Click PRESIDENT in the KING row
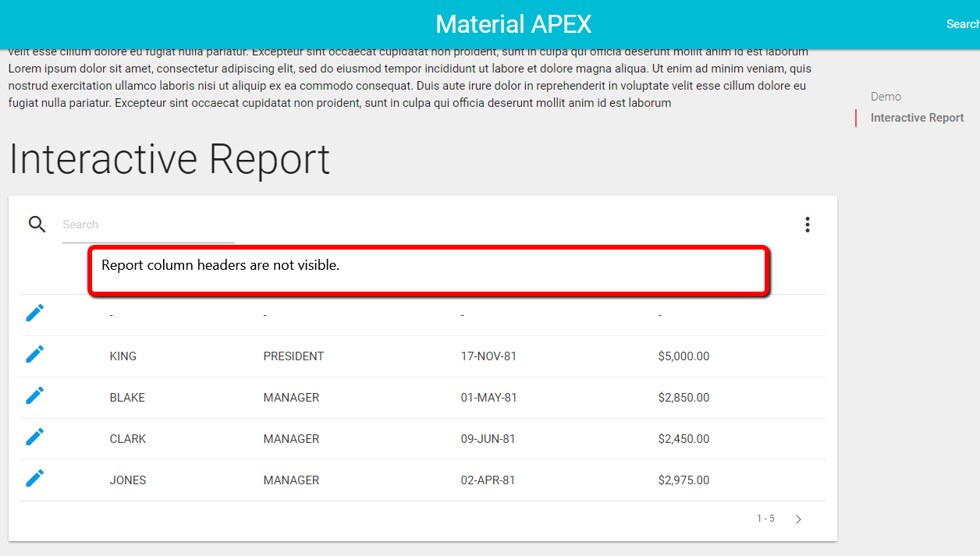 click(293, 356)
